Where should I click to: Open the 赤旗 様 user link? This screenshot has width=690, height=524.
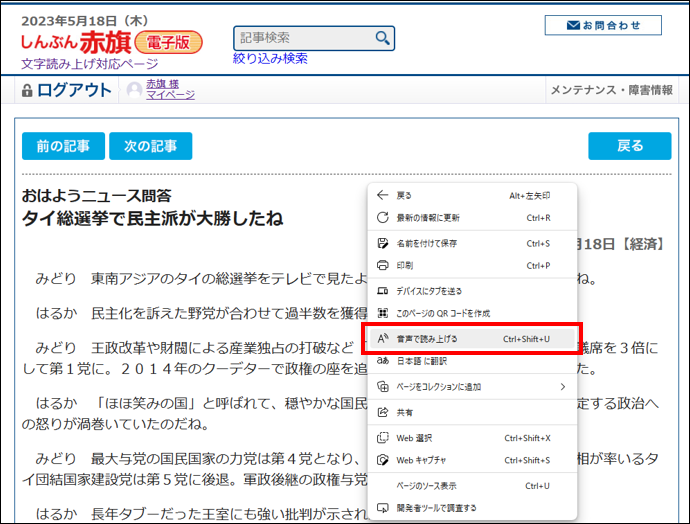162,84
